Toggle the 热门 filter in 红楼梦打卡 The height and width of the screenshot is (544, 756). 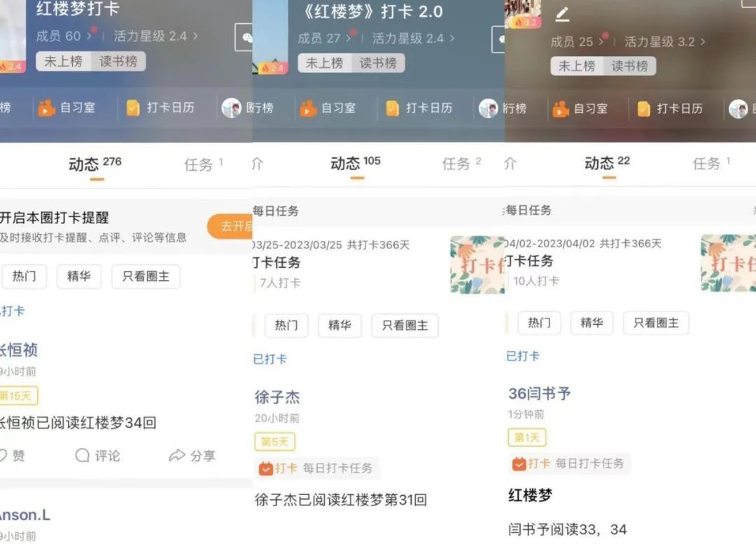coord(24,277)
